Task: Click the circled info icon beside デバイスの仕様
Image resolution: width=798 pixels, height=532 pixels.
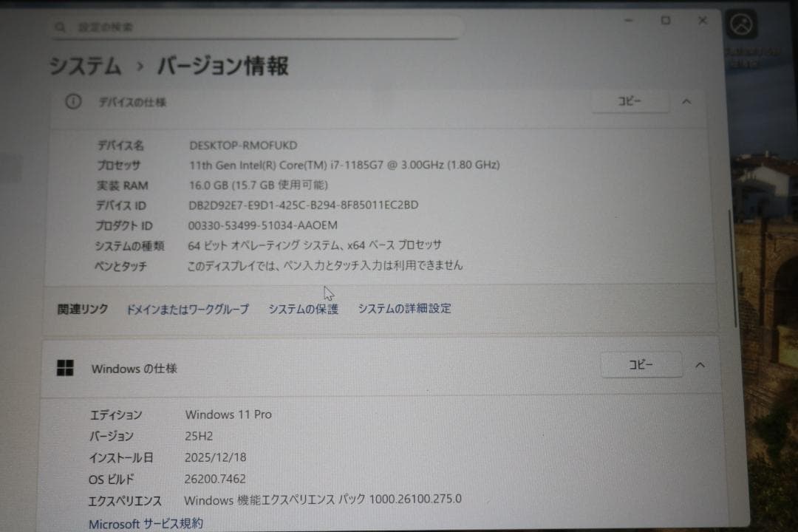Action: (73, 103)
